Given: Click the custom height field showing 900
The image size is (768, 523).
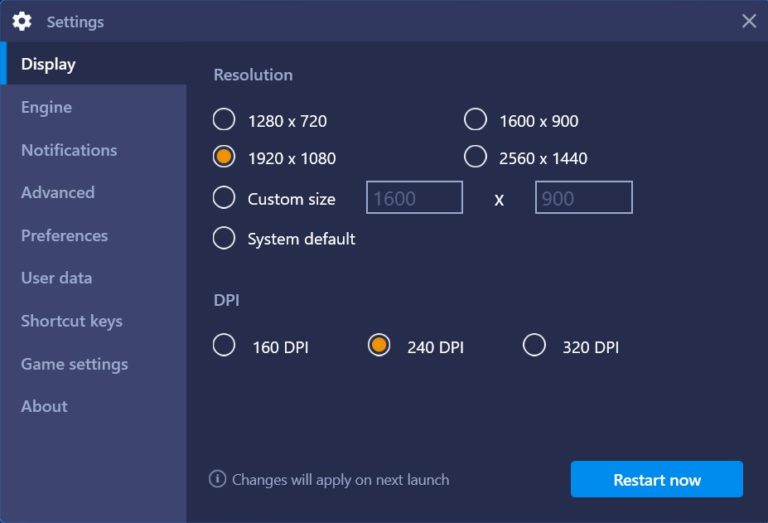Looking at the screenshot, I should tap(584, 197).
